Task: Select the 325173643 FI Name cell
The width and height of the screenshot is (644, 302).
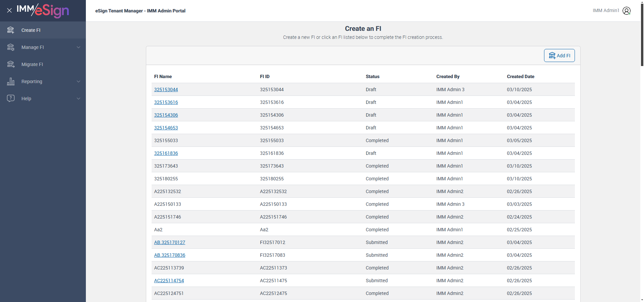Action: 166,166
